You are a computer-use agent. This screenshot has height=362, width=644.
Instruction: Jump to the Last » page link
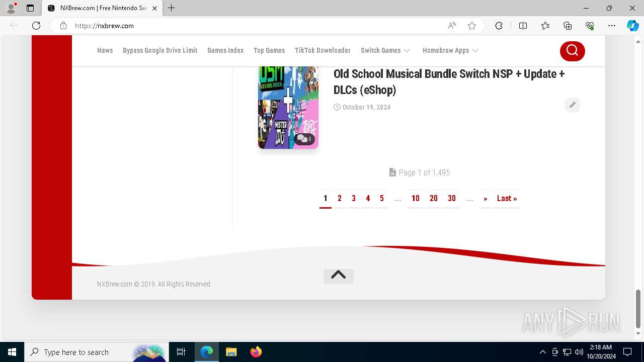(507, 199)
